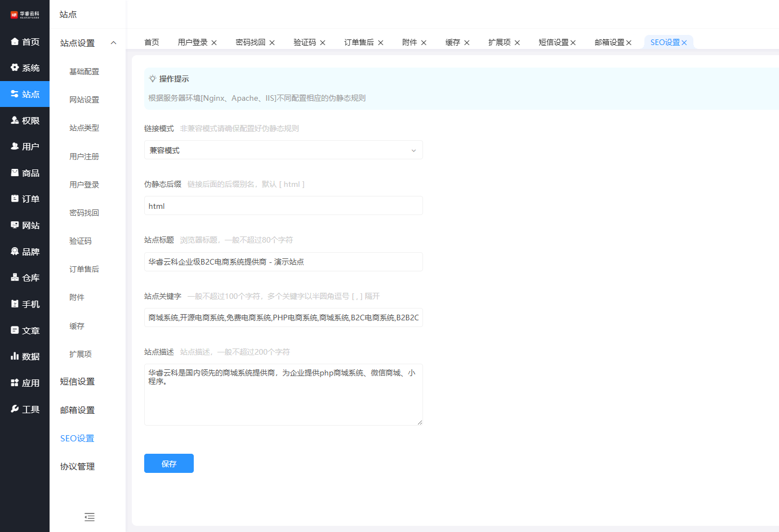Click the 站点描述 textarea
779x532 pixels.
[x=283, y=395]
